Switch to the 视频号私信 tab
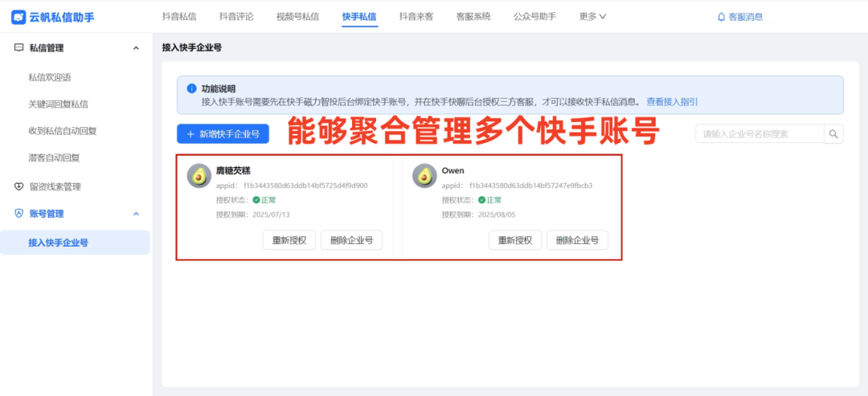This screenshot has width=868, height=396. (x=298, y=17)
